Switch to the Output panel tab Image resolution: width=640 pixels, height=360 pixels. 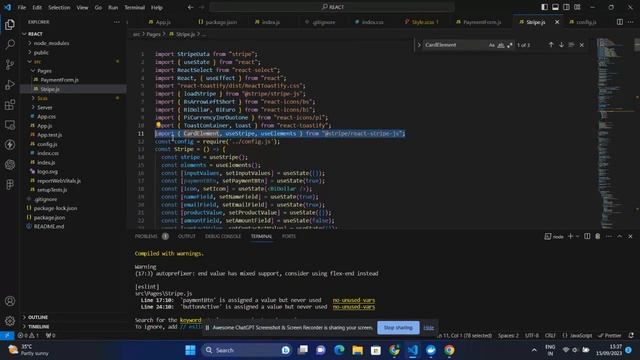tap(187, 236)
